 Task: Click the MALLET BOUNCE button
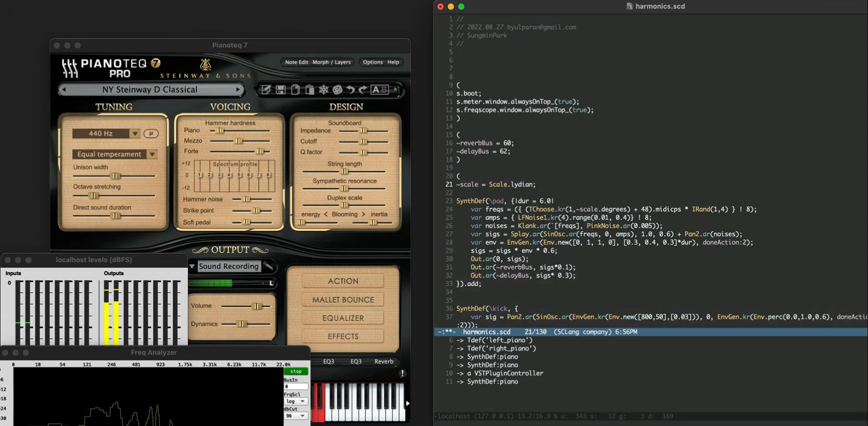pos(343,300)
